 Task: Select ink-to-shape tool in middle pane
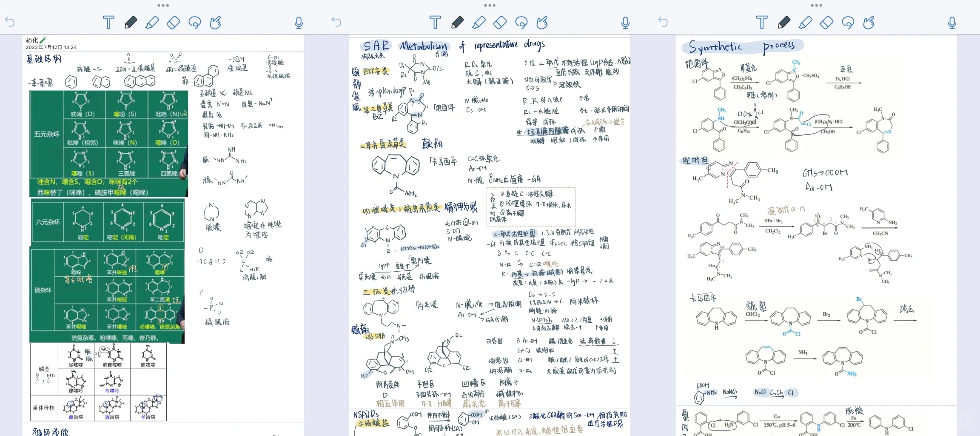point(542,22)
